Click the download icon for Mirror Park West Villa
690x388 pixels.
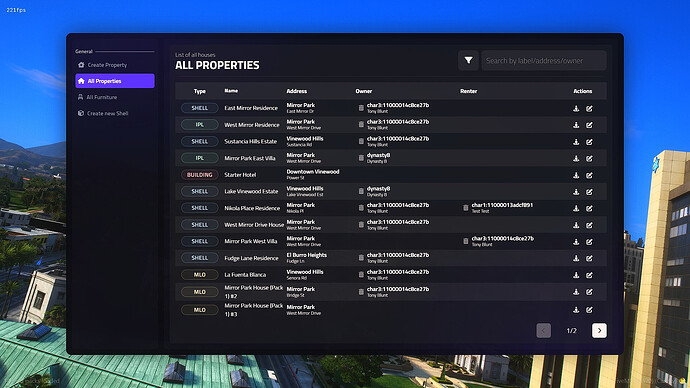(x=576, y=242)
